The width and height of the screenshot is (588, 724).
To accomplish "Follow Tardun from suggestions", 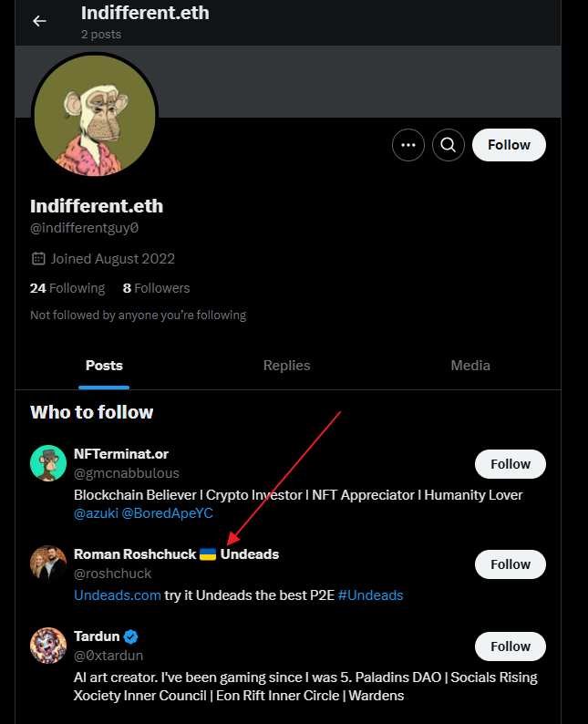I will pos(510,646).
